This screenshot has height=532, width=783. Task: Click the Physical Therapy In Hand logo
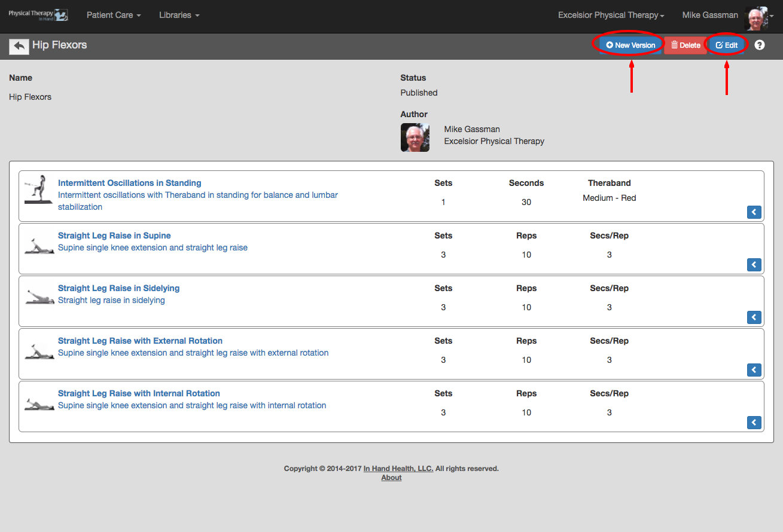coord(38,15)
